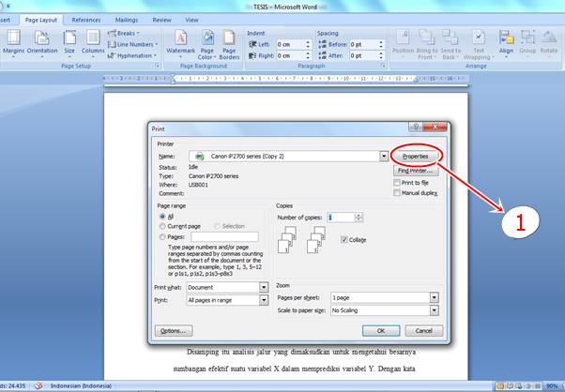Select the Current page option
The height and width of the screenshot is (392, 565).
[x=162, y=226]
